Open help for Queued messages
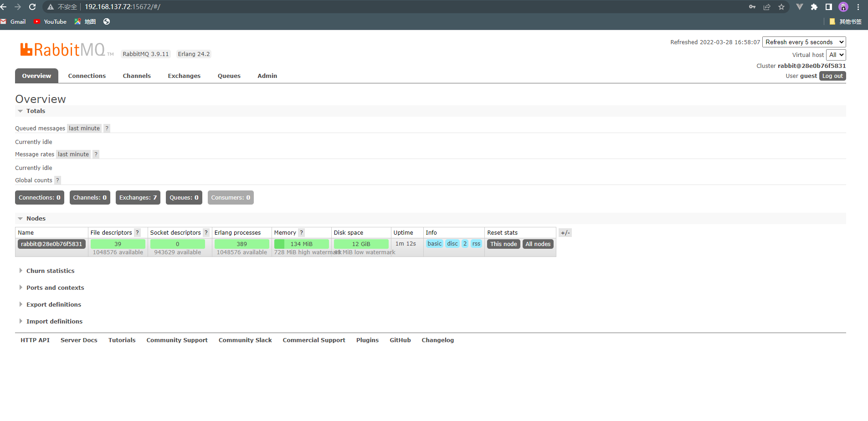 point(107,128)
